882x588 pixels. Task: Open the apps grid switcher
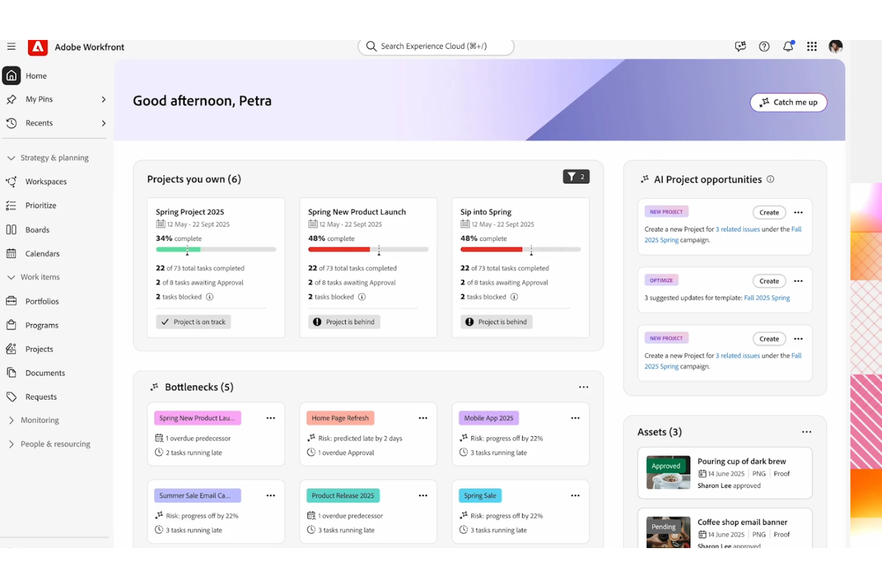pos(812,46)
